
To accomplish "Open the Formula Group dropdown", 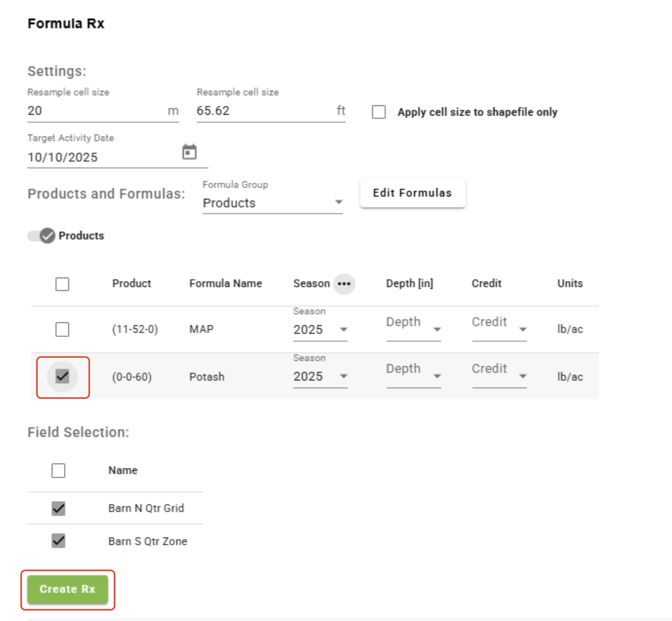I will click(x=272, y=203).
